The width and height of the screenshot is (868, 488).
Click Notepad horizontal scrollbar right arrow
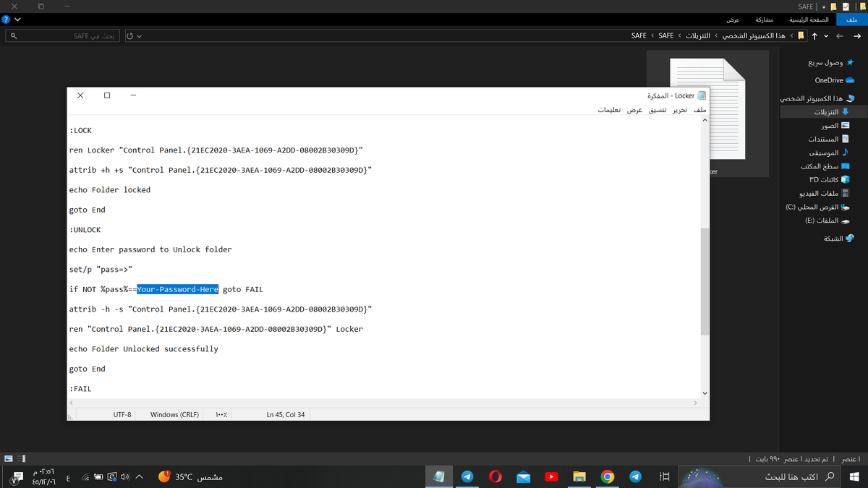click(x=695, y=403)
